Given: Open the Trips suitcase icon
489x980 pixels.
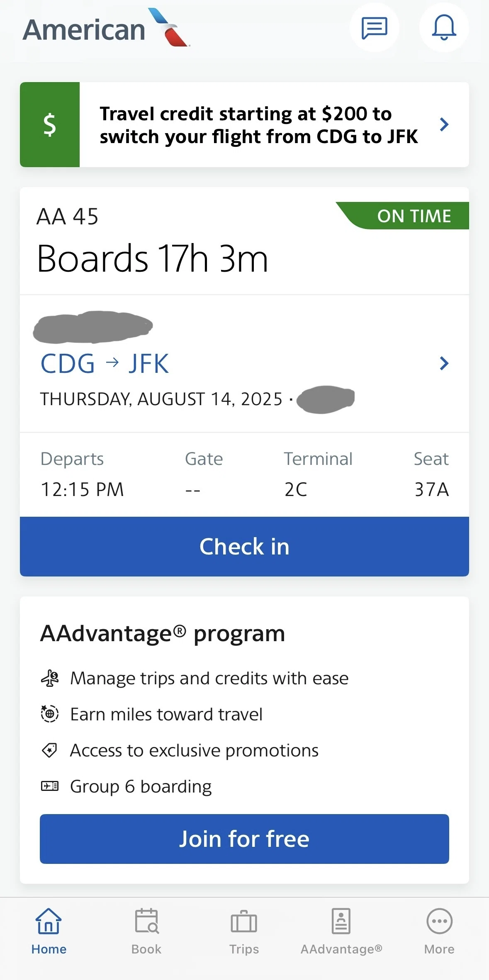Looking at the screenshot, I should tap(244, 921).
